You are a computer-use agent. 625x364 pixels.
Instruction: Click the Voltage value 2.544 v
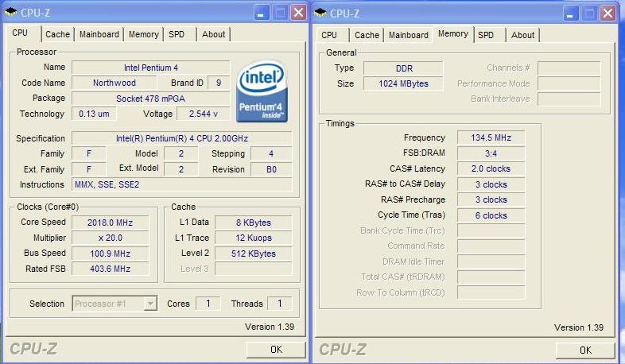[204, 114]
